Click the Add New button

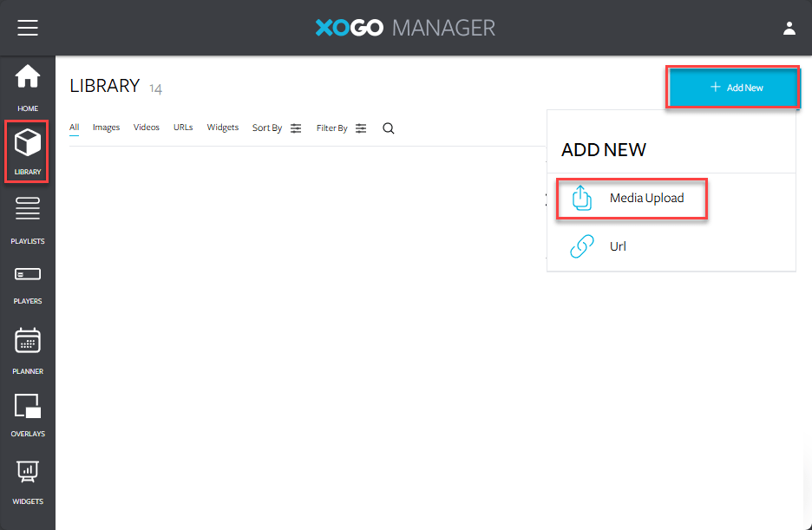[x=733, y=88]
